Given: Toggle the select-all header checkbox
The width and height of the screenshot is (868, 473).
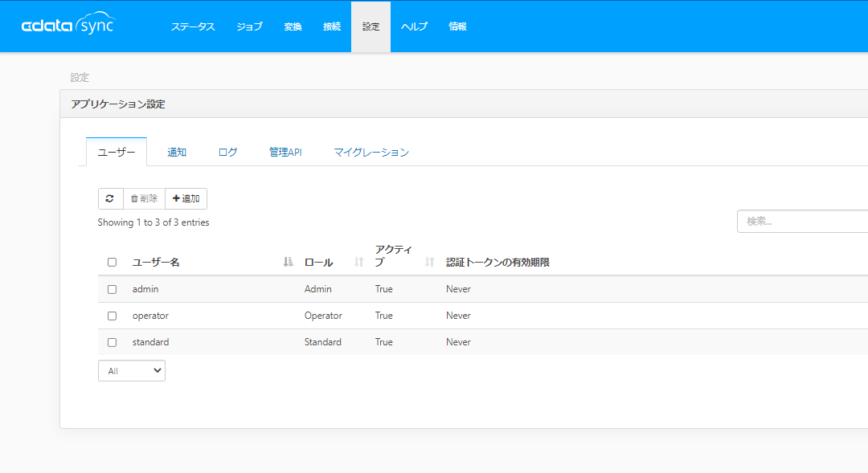Looking at the screenshot, I should pyautogui.click(x=113, y=262).
